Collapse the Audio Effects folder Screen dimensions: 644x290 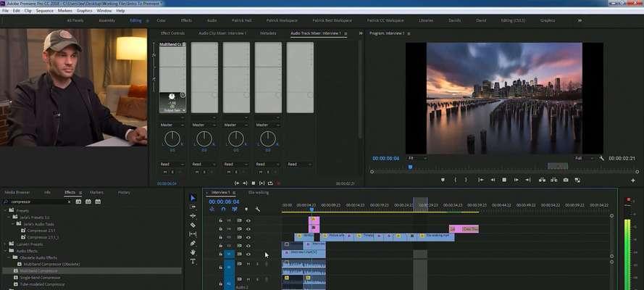pyautogui.click(x=7, y=251)
